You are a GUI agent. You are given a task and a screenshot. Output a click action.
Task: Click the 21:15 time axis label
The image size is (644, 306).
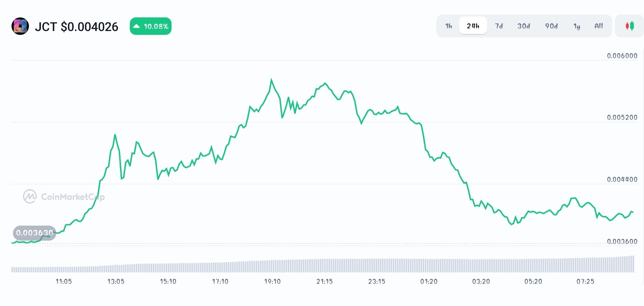point(325,281)
